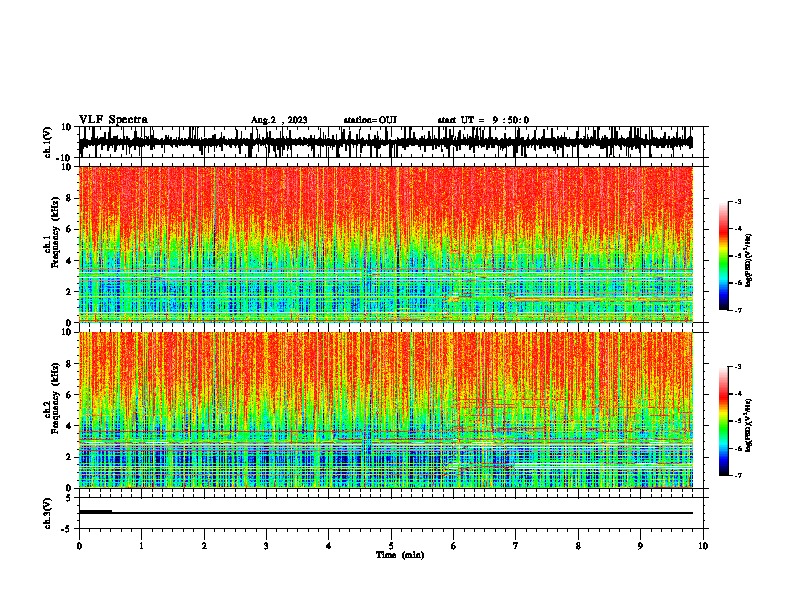
Task: Click the "ch.3(V)" axis label
Action: 48,513
